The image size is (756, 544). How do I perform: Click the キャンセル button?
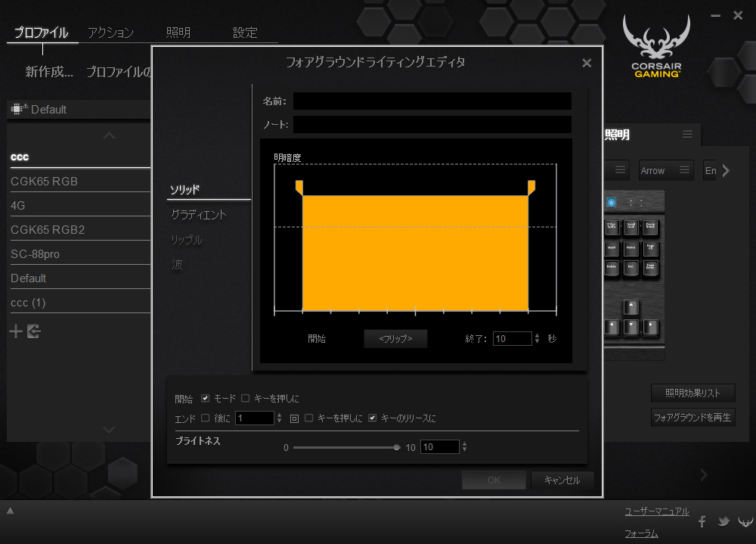click(x=562, y=480)
